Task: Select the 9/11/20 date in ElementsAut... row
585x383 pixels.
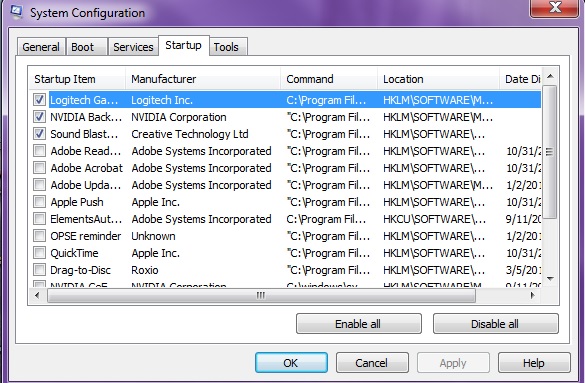Action: [523, 219]
